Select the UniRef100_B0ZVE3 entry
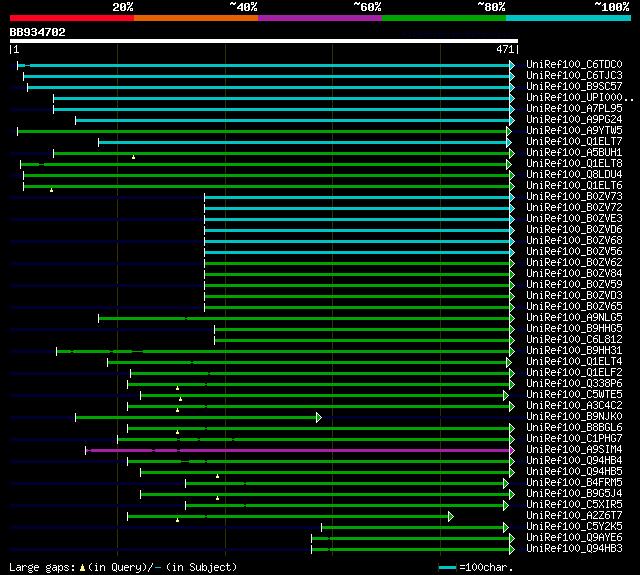 coord(574,219)
